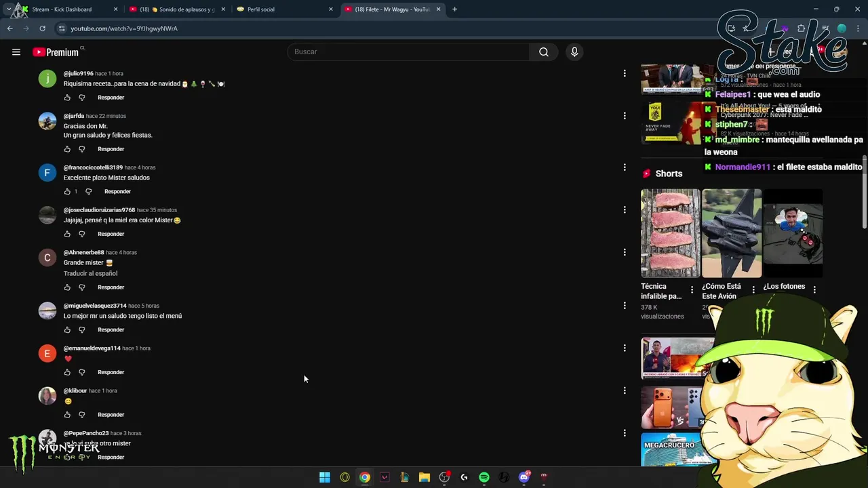The image size is (868, 488).
Task: Reply to @joseclaudioruizarias9768's comment
Action: (x=111, y=234)
